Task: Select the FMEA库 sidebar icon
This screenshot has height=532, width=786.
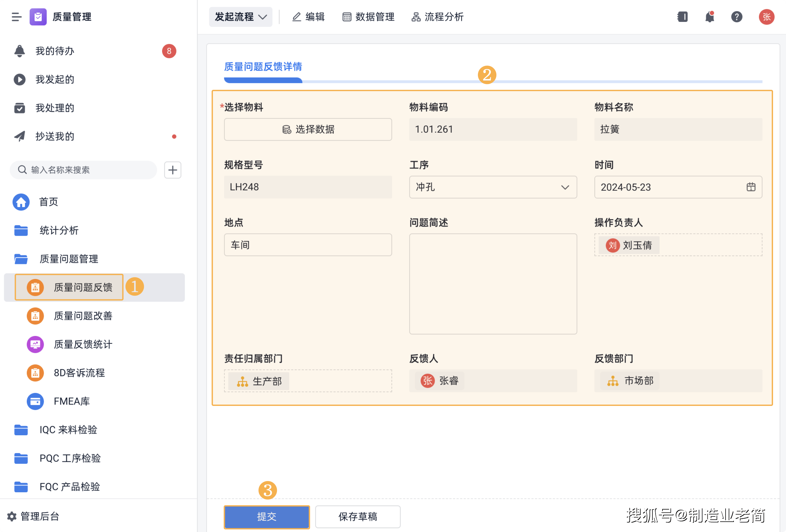Action: coord(35,402)
